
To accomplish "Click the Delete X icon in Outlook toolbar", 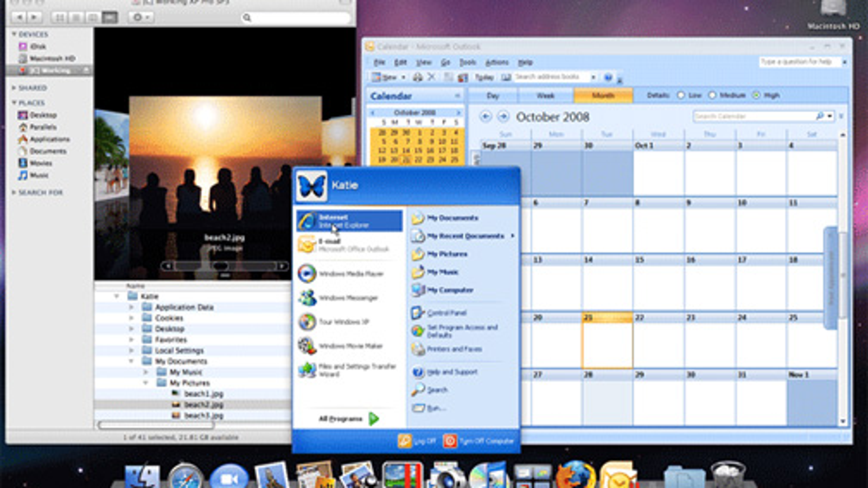I will click(431, 77).
